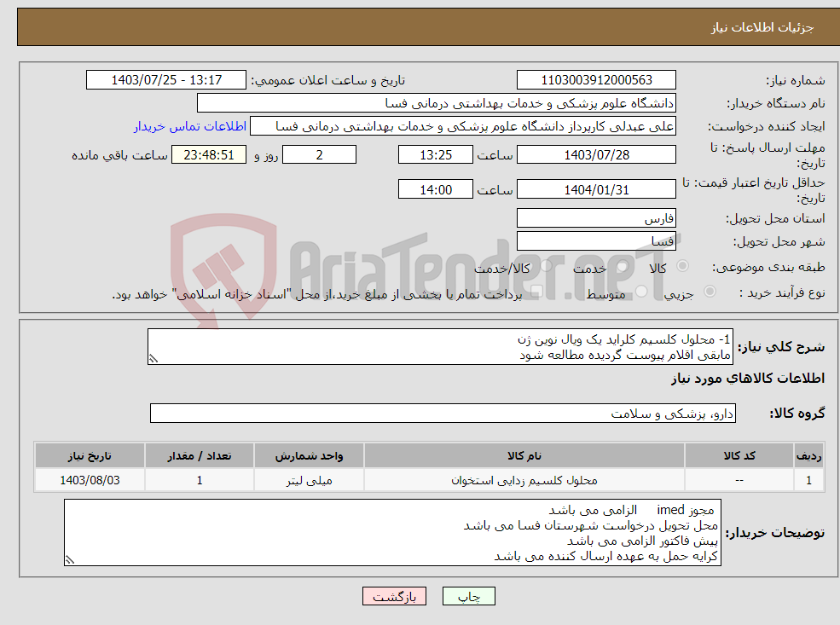Click the quantity cell showing 1
Image resolution: width=840 pixels, height=625 pixels.
point(200,480)
